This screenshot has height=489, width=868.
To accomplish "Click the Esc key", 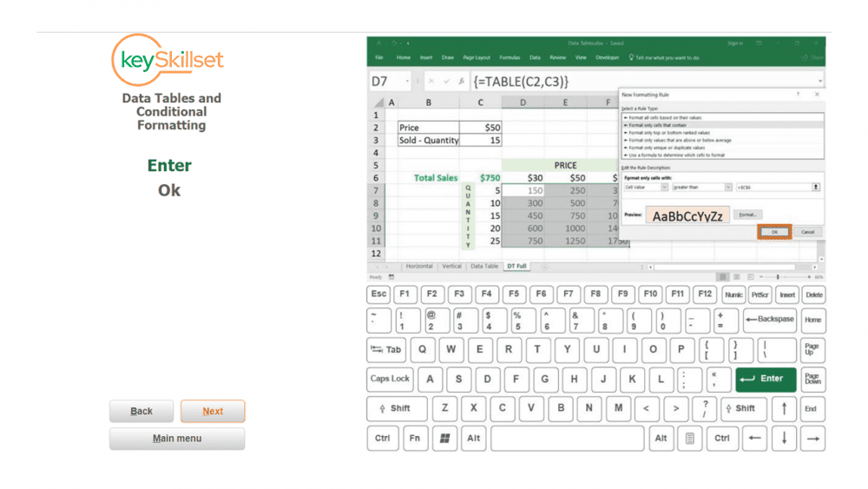I will [x=378, y=294].
